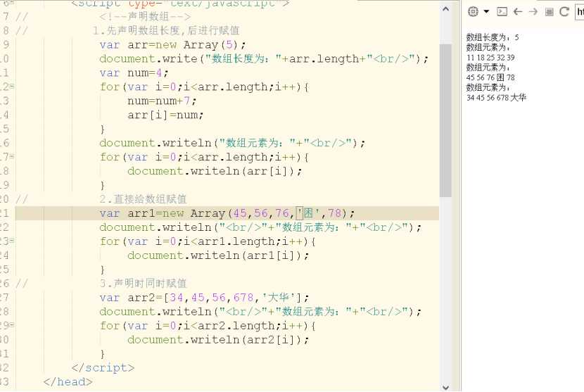This screenshot has height=392, width=584.
Task: Click the editor scrollbar up arrow
Action: tap(445, 9)
